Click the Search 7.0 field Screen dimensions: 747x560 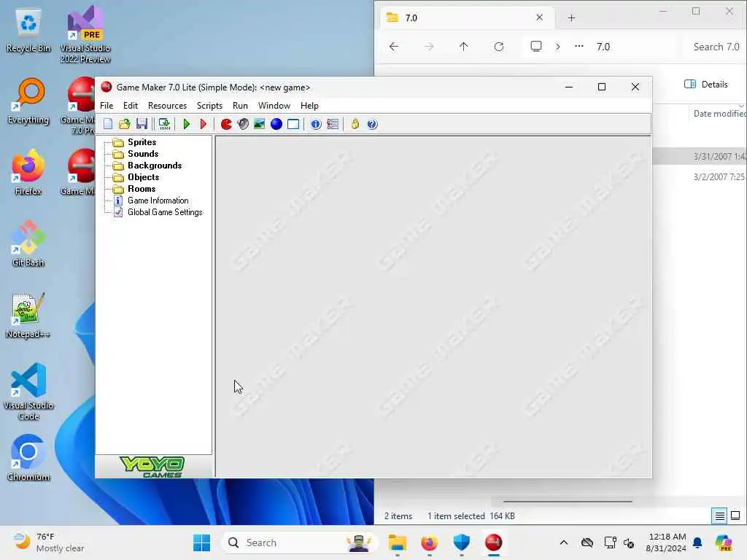click(716, 47)
